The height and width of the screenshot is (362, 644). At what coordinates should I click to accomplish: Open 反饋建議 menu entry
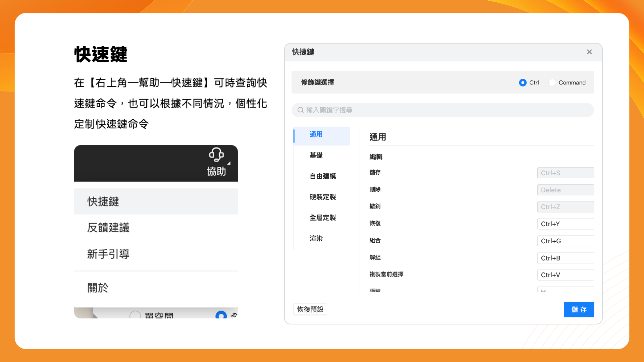point(108,228)
